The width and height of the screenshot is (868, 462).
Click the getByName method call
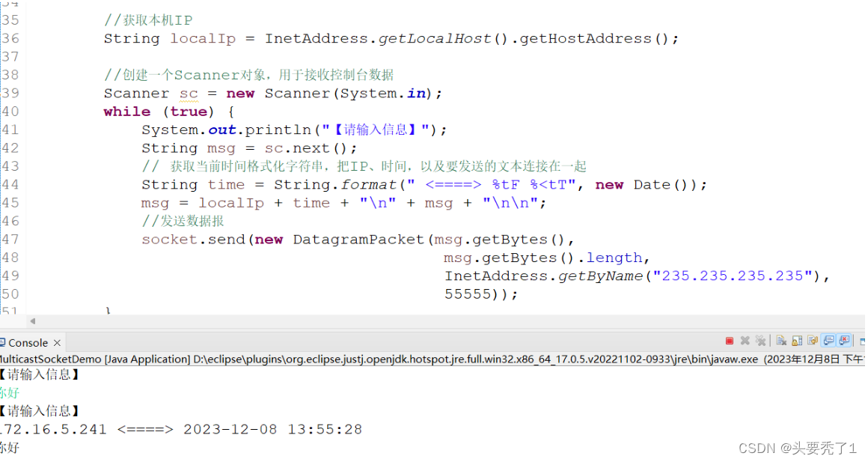tap(600, 276)
